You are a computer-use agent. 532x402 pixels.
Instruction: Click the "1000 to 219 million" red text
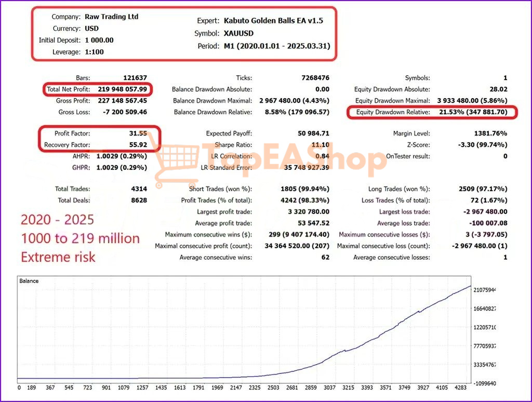[x=80, y=238]
